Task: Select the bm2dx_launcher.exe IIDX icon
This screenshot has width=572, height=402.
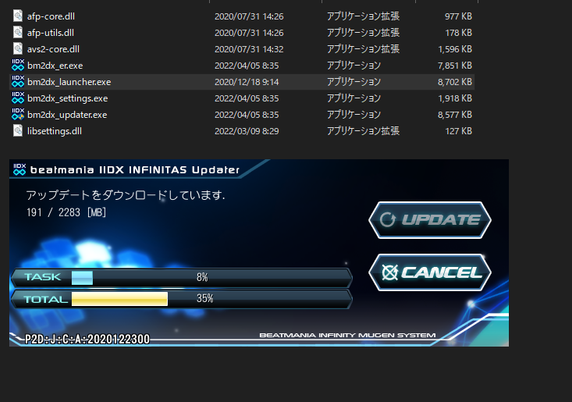Action: 18,81
